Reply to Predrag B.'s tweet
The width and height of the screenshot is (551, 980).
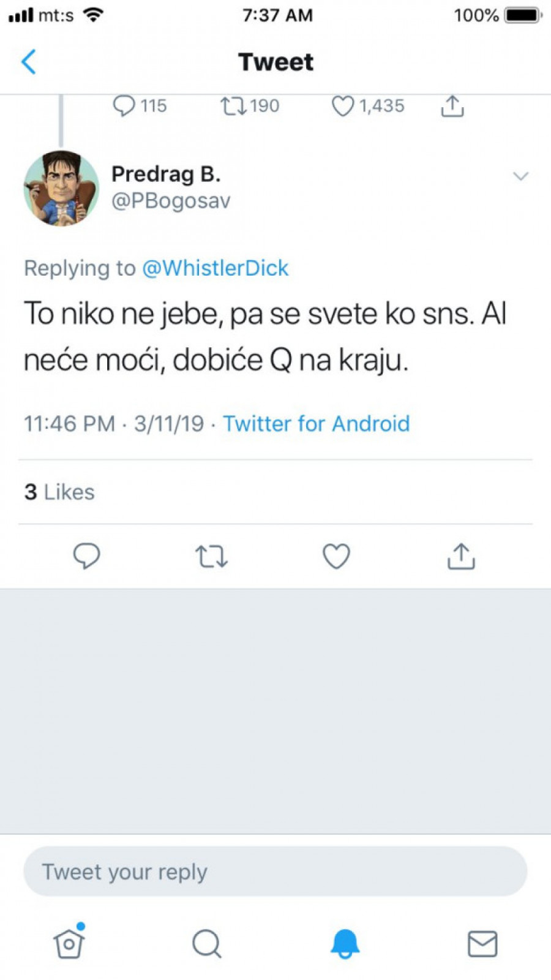(86, 556)
